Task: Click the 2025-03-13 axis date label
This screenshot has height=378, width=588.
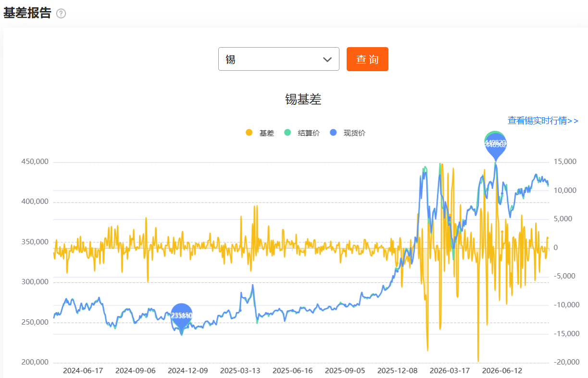Action: [240, 371]
